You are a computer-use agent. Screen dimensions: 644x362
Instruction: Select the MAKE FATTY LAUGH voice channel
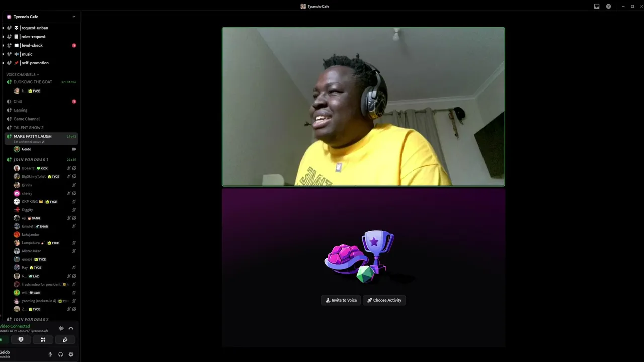click(41, 138)
